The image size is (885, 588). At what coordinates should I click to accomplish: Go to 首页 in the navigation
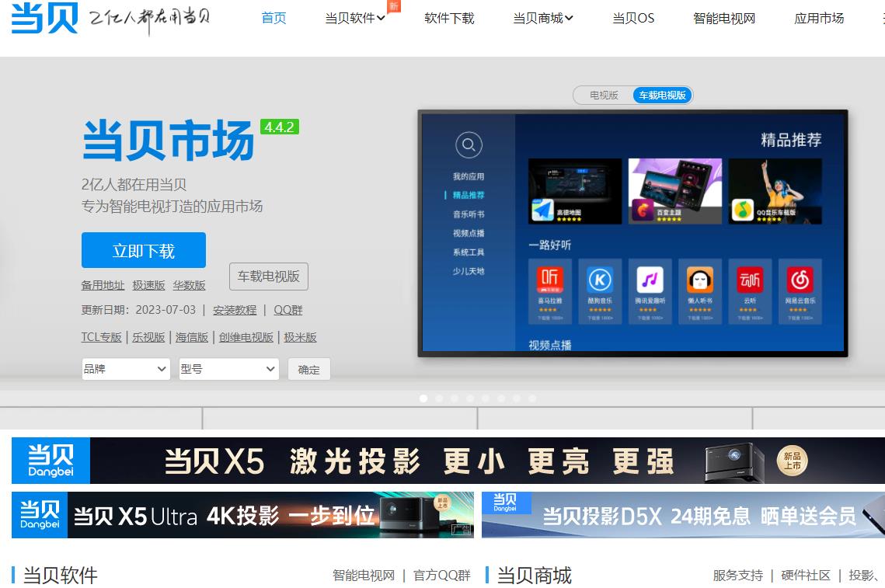274,18
